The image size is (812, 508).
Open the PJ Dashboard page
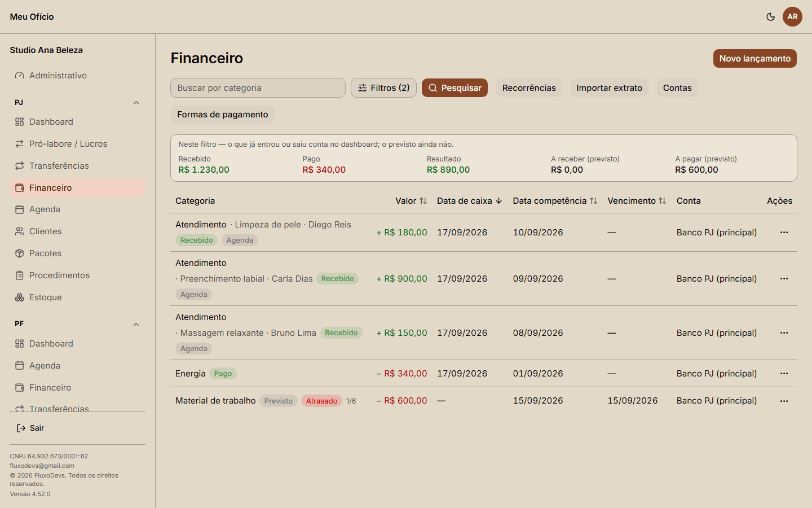(x=77, y=122)
